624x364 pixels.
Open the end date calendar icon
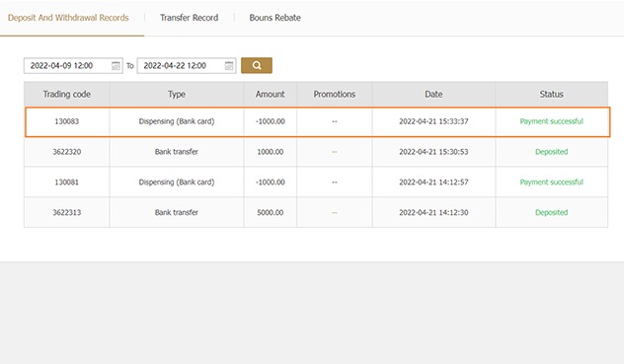point(229,66)
